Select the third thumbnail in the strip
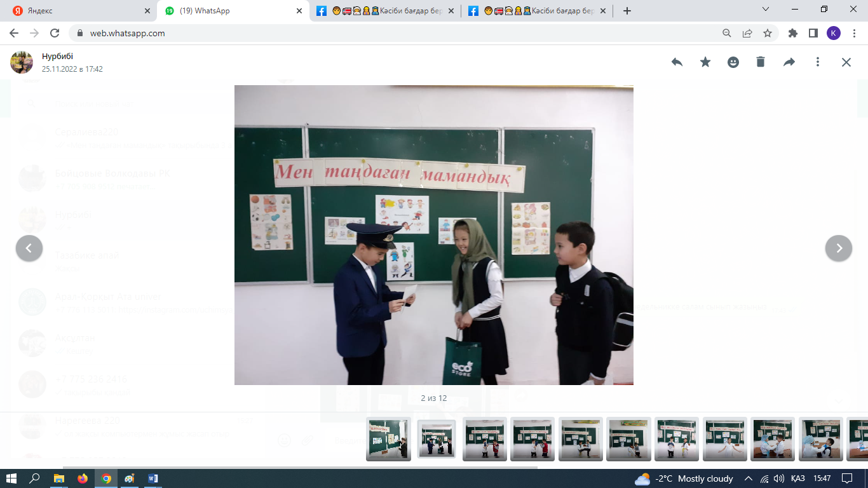 (485, 439)
